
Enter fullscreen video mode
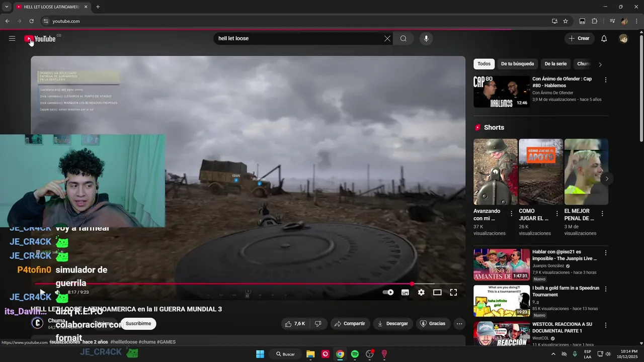click(453, 292)
